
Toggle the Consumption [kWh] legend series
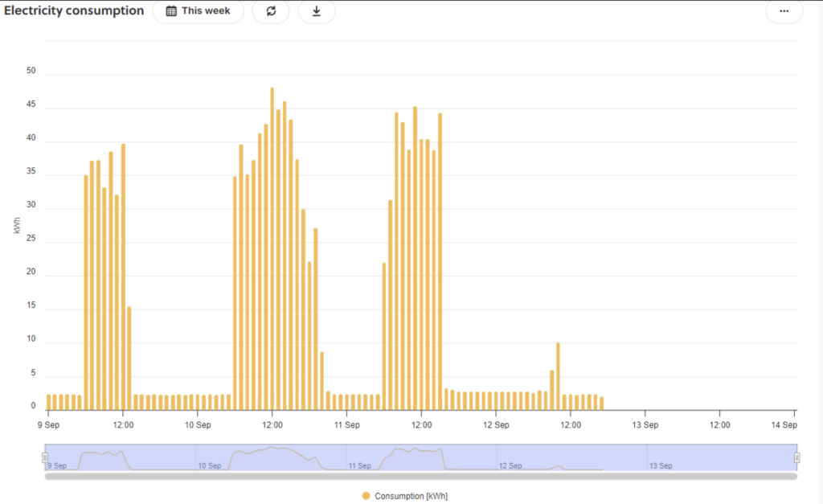coord(405,496)
